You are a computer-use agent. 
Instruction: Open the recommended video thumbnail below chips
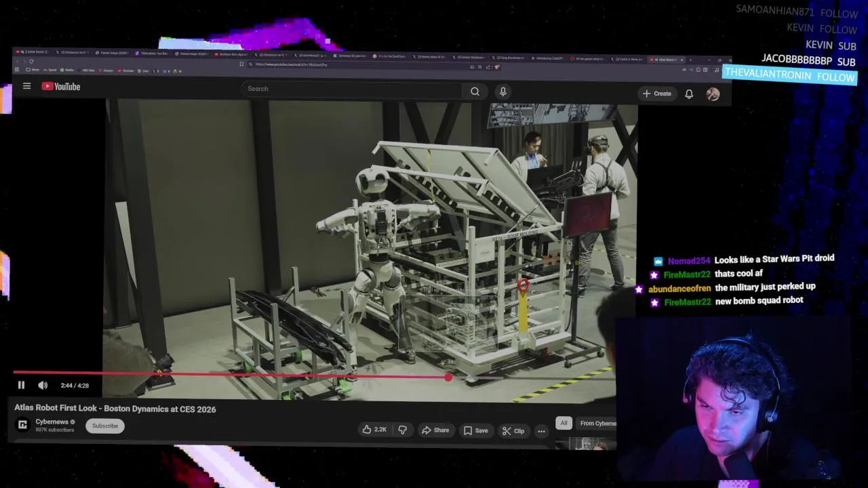coord(586,444)
